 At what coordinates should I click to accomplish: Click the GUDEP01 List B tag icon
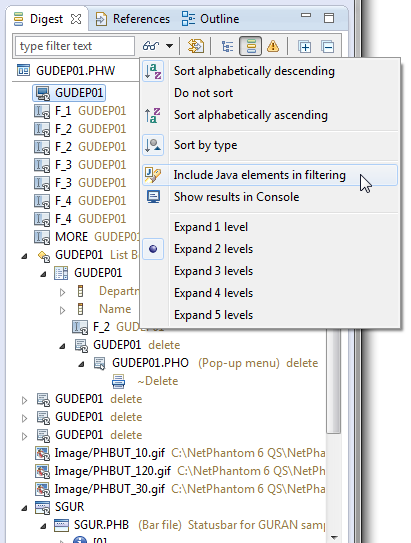(44, 256)
